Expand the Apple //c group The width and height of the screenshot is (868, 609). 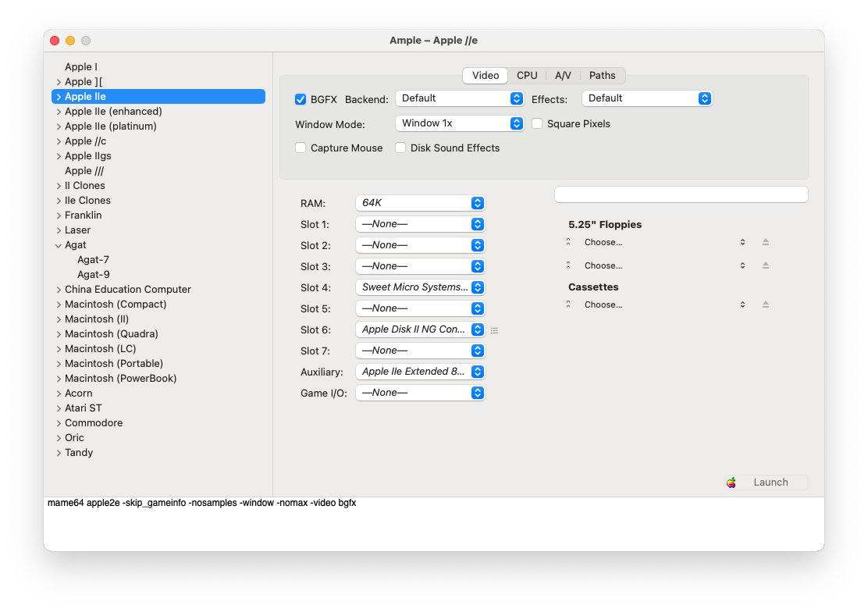(59, 141)
